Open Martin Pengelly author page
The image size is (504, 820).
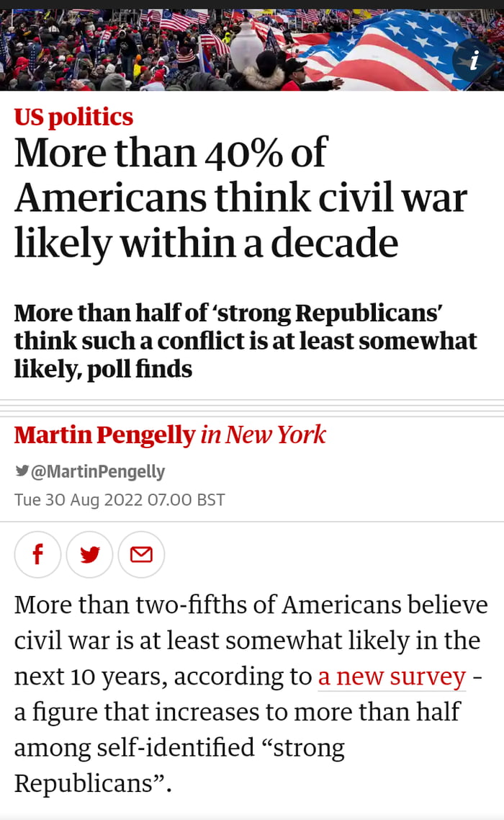coord(104,434)
